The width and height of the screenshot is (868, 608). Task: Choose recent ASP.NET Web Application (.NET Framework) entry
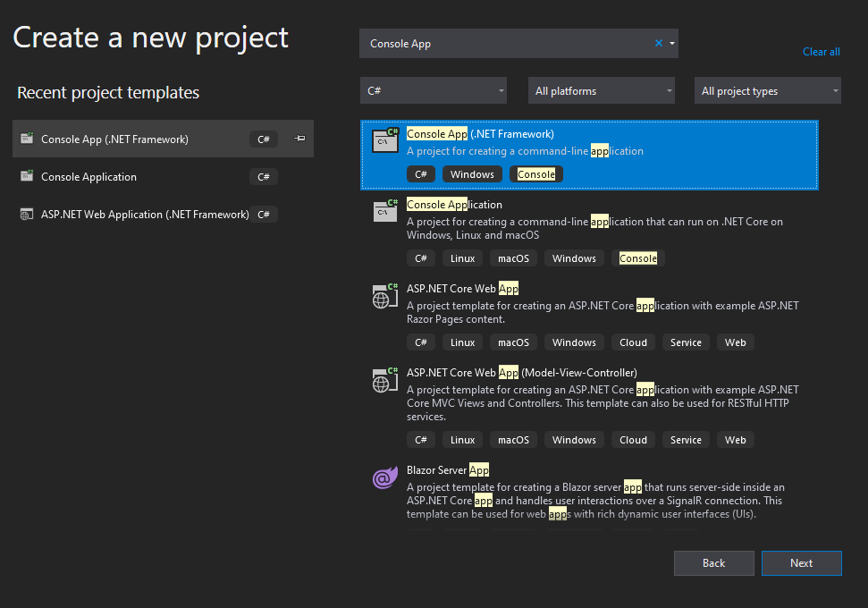pos(163,215)
